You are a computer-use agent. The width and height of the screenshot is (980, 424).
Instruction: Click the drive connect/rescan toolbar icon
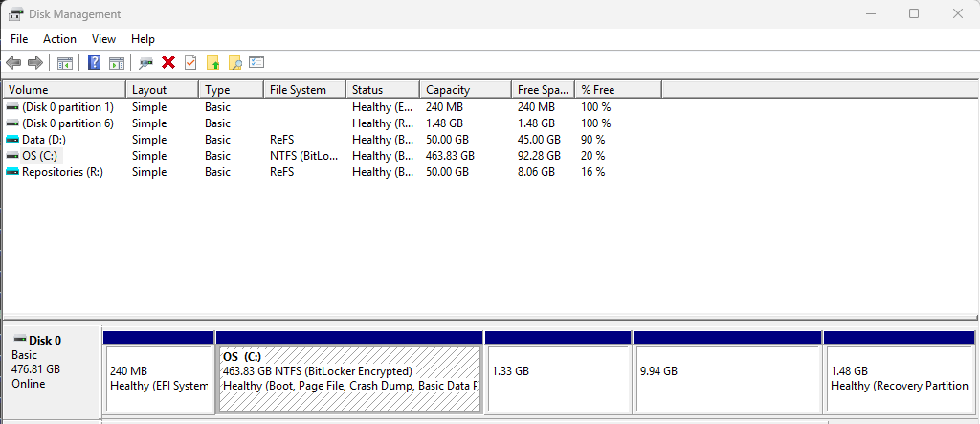pyautogui.click(x=145, y=63)
